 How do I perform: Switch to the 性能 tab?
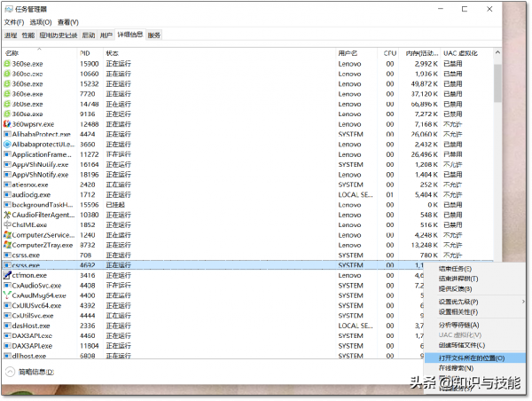pyautogui.click(x=28, y=35)
